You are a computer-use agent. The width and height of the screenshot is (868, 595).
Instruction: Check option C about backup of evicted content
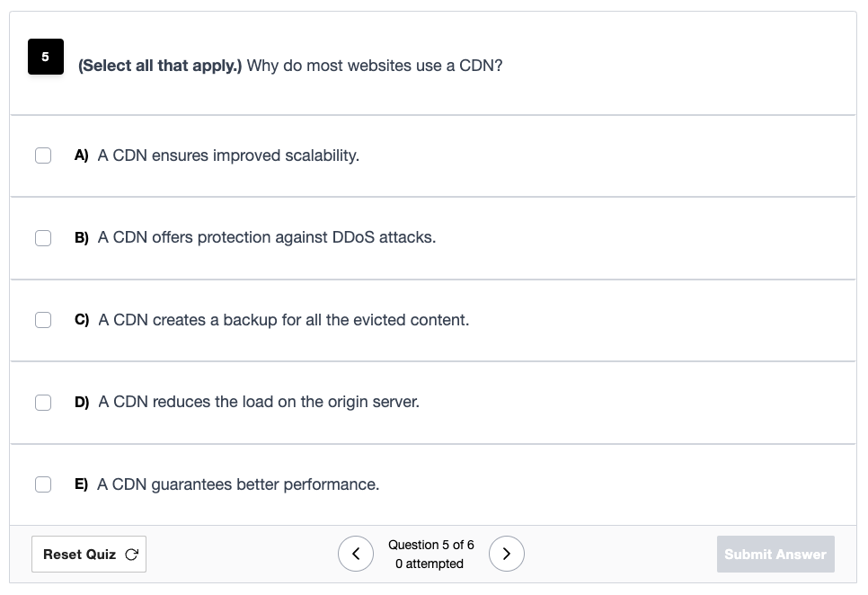[43, 320]
